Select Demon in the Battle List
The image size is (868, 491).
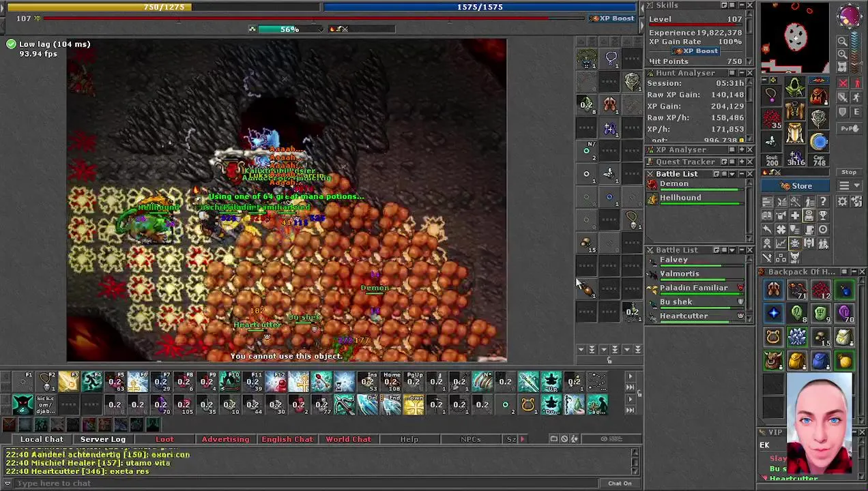click(696, 185)
